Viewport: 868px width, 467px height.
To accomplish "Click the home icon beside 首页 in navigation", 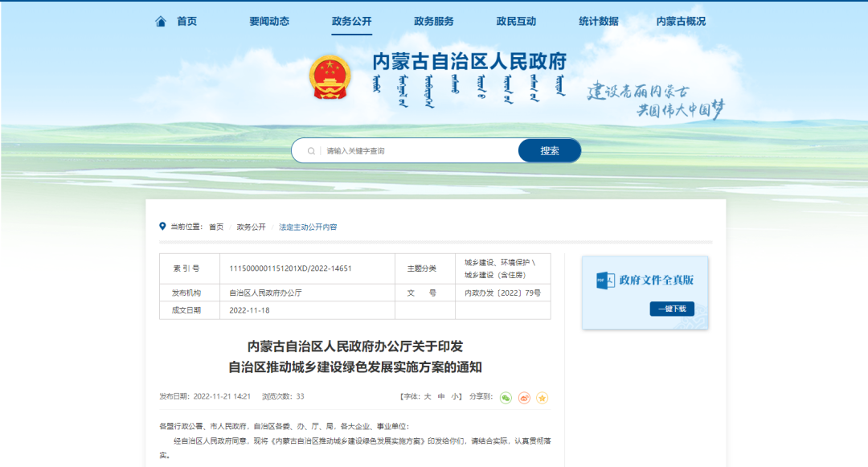I will click(x=160, y=21).
